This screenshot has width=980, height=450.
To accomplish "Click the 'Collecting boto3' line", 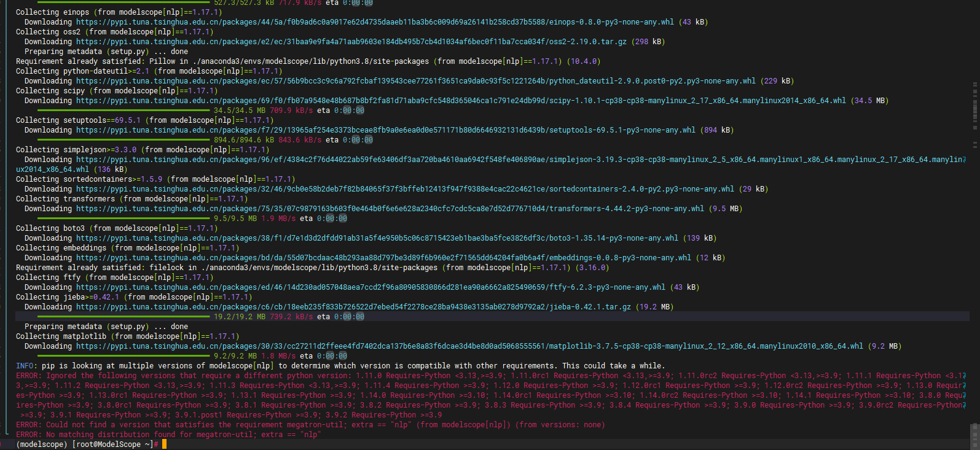I will coord(117,228).
